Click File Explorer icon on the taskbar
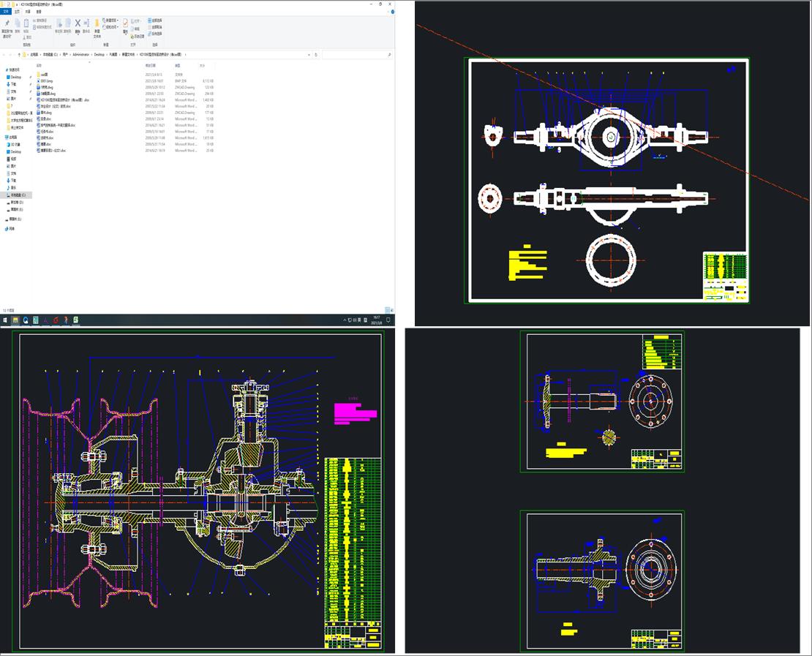Viewport: 812px width, 656px height. tap(15, 320)
